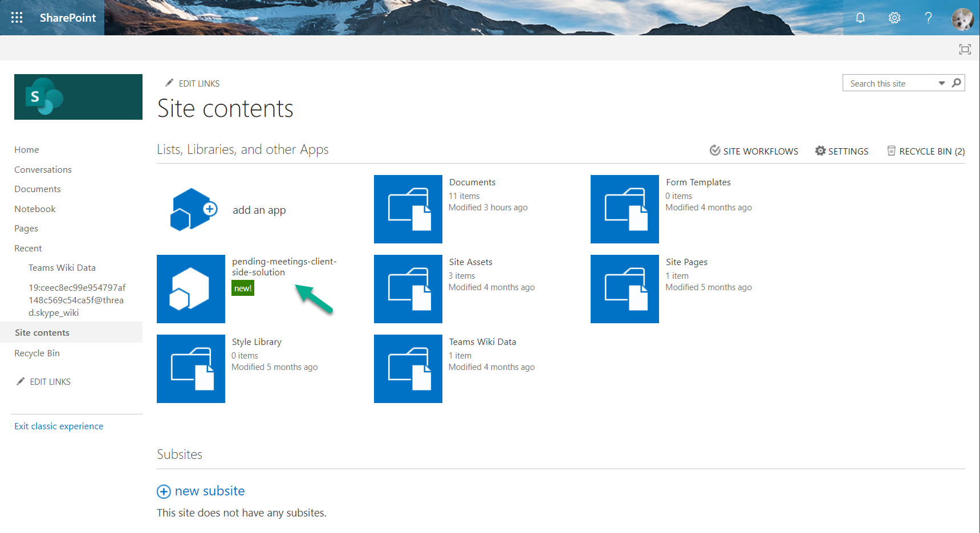Click Site contents page heading
The image size is (980, 533).
click(225, 108)
